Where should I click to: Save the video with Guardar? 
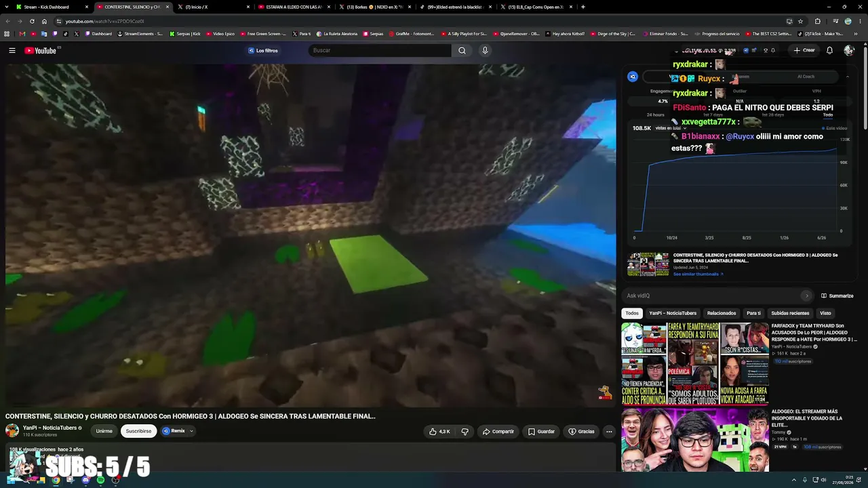tap(542, 431)
